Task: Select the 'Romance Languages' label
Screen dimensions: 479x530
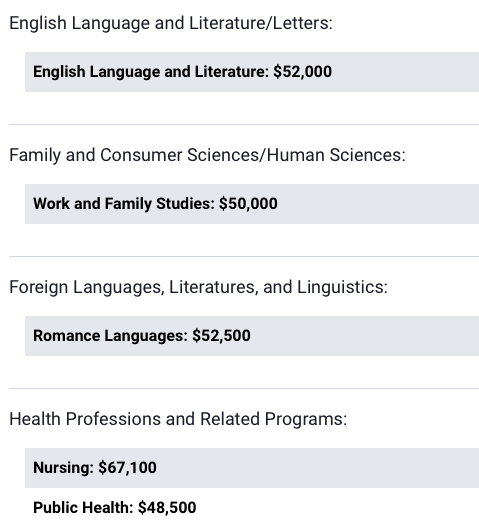Action: click(110, 336)
